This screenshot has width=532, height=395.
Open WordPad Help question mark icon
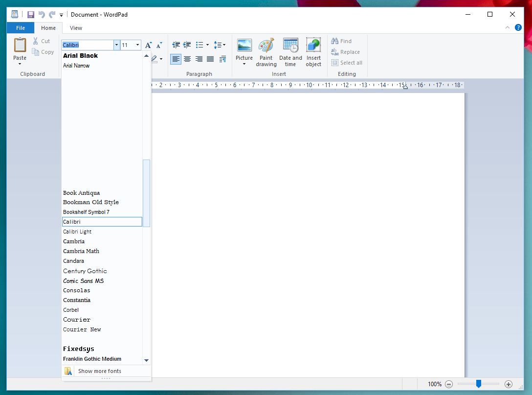518,27
